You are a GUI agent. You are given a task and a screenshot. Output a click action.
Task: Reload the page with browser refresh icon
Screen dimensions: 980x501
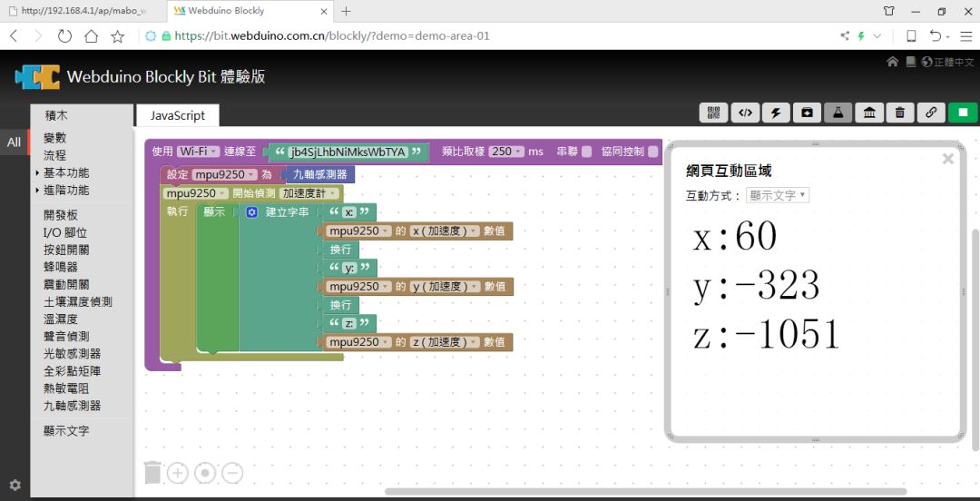[64, 36]
